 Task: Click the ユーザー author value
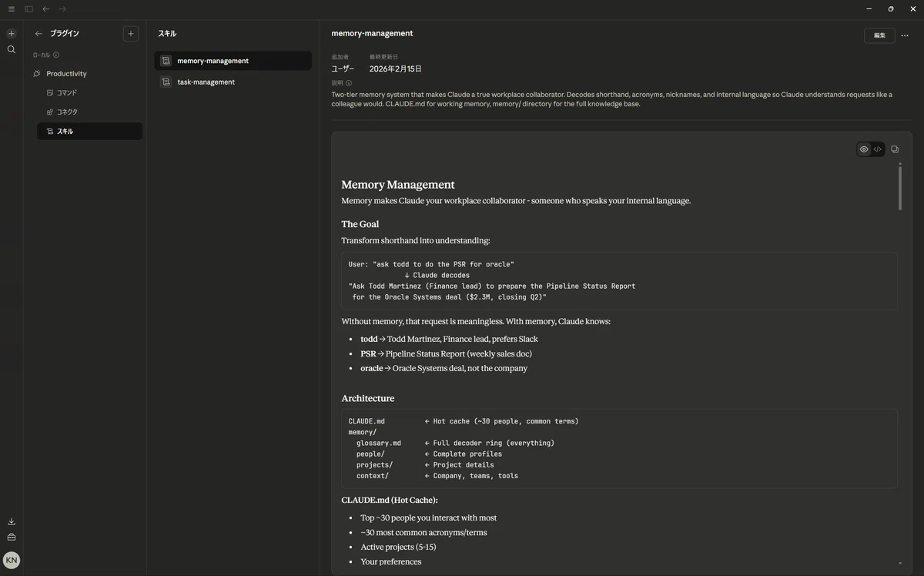pos(343,69)
